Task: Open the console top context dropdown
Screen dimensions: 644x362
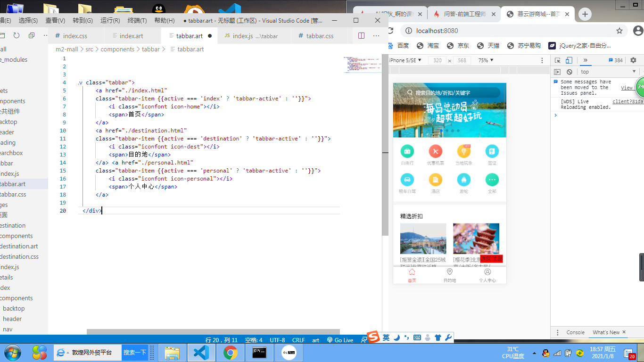Action: pyautogui.click(x=608, y=72)
